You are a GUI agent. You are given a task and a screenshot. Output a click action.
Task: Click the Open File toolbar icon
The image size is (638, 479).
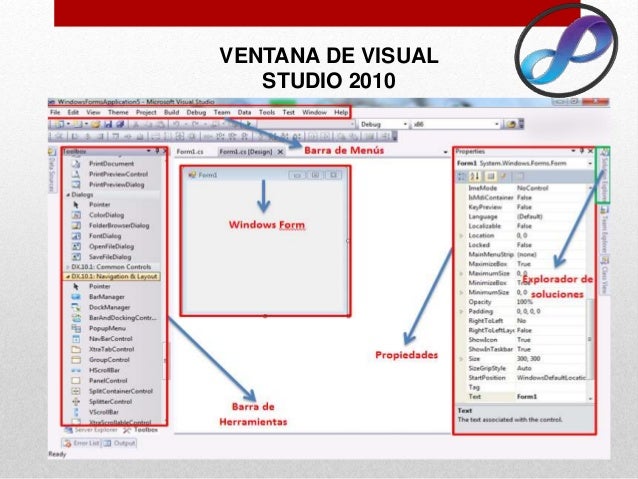[x=96, y=124]
